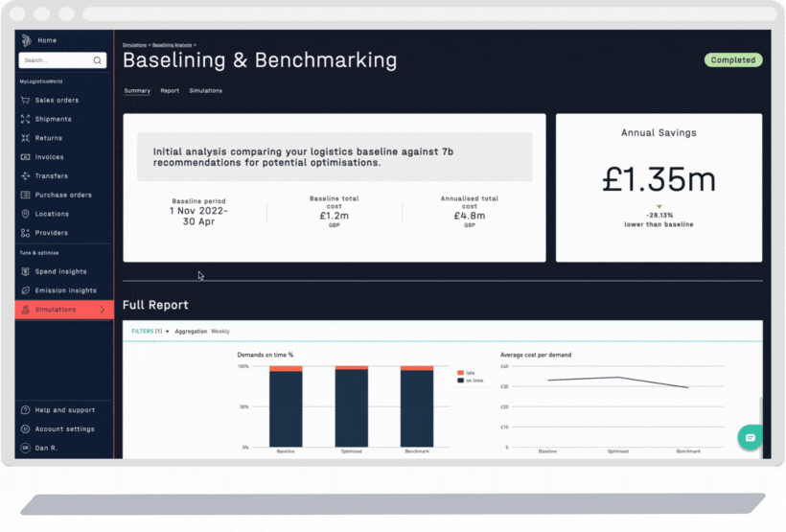Switch to the Simulations tab
This screenshot has height=532, width=786.
pos(205,91)
